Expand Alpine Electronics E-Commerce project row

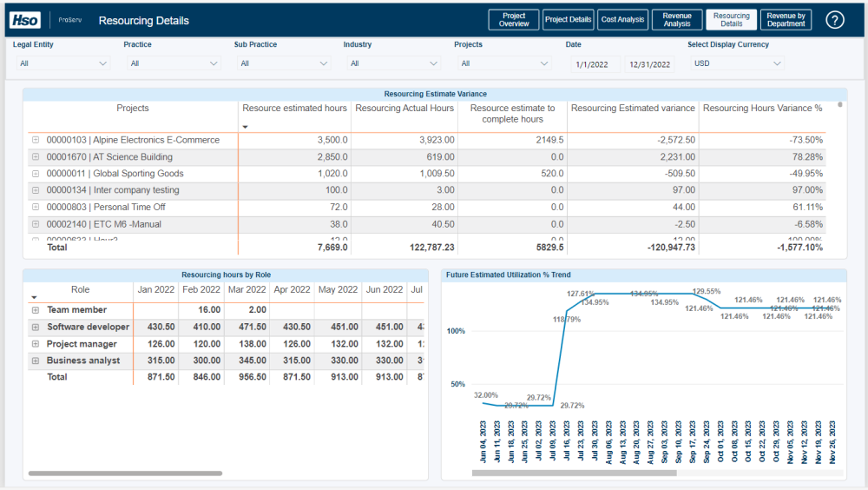[x=36, y=140]
